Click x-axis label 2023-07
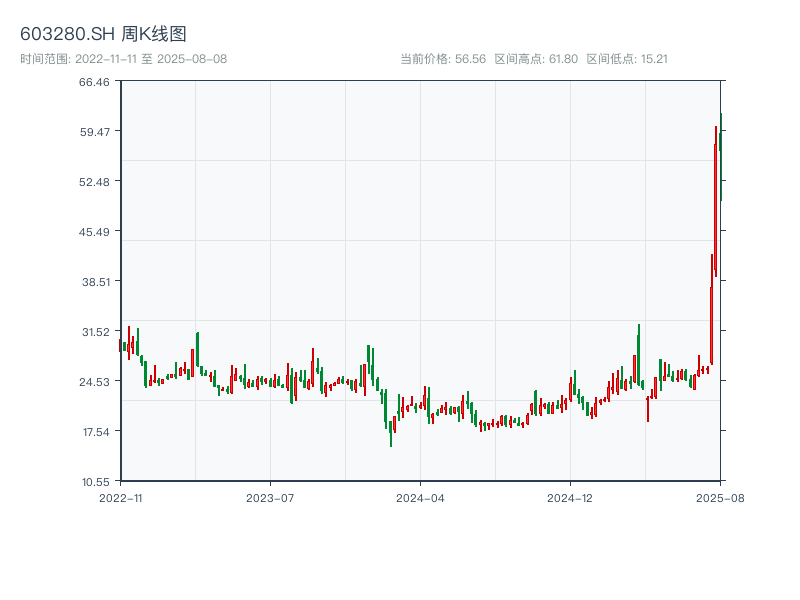 pyautogui.click(x=270, y=498)
